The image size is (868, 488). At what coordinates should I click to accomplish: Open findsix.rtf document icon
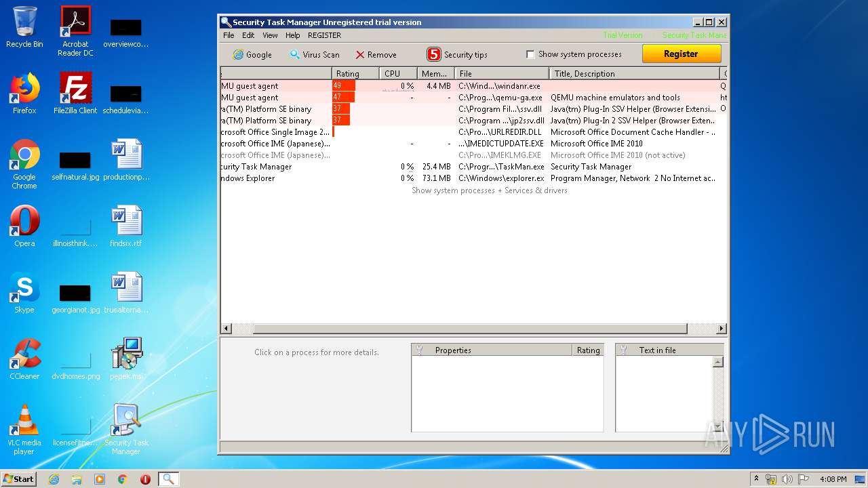click(x=126, y=226)
